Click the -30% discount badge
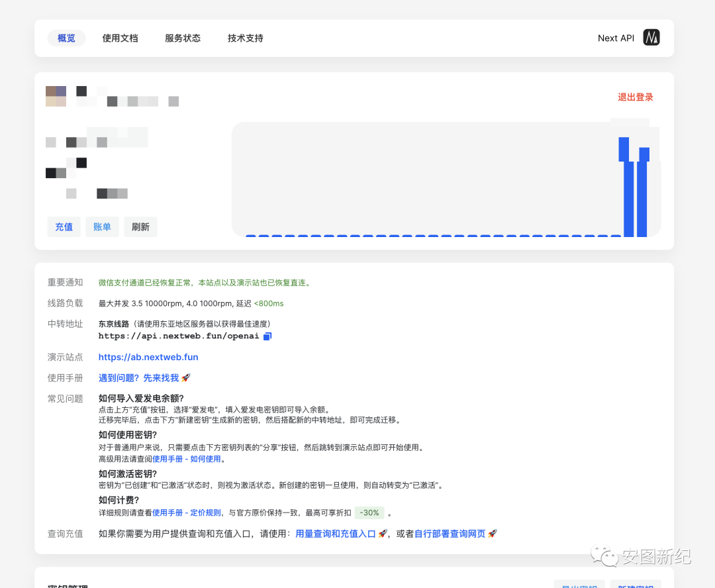Screen dimensions: 715x588 (x=369, y=513)
